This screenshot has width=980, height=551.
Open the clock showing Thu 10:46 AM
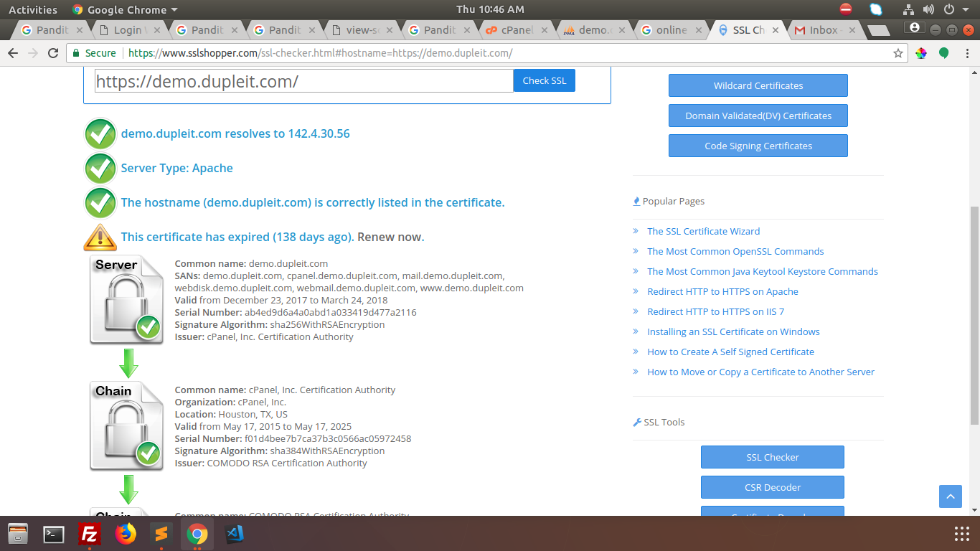click(x=490, y=9)
